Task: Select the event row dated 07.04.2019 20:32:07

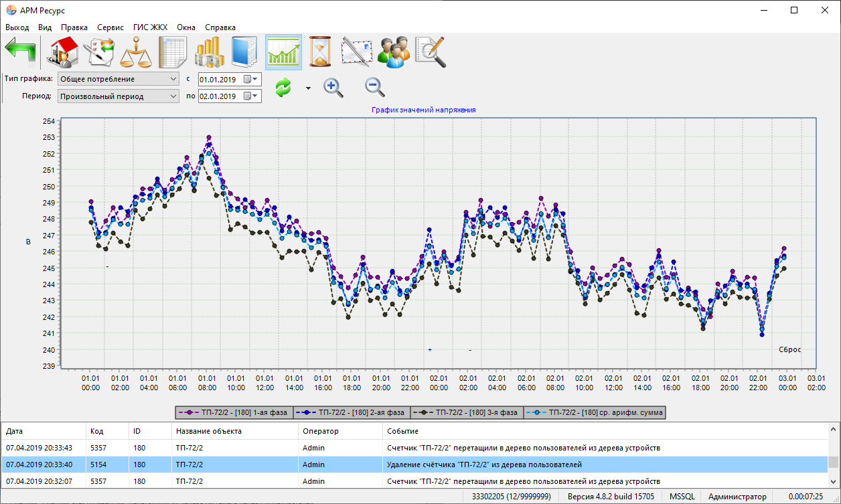Action: 414,481
